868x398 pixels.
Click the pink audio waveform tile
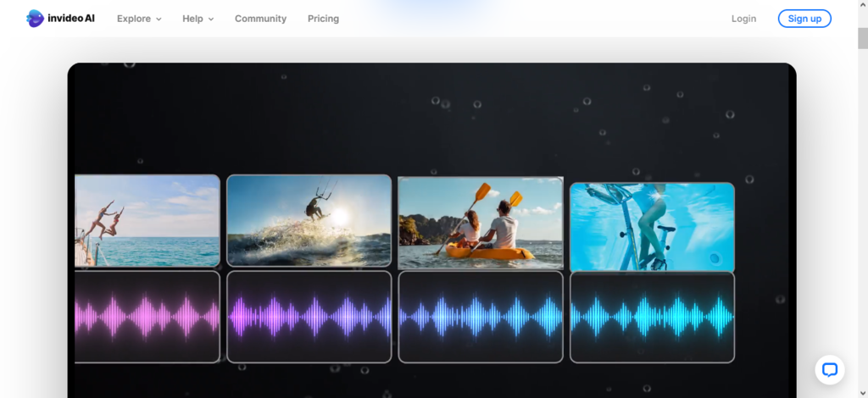pos(147,317)
